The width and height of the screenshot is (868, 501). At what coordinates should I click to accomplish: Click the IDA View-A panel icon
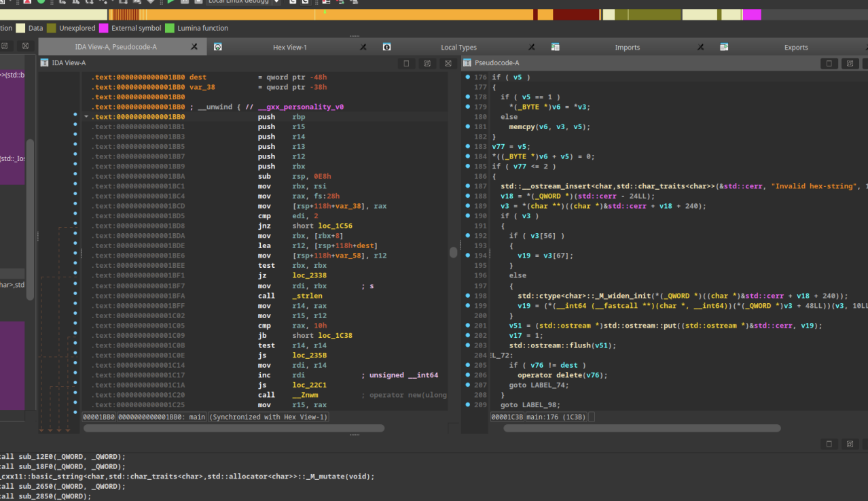[x=45, y=63]
